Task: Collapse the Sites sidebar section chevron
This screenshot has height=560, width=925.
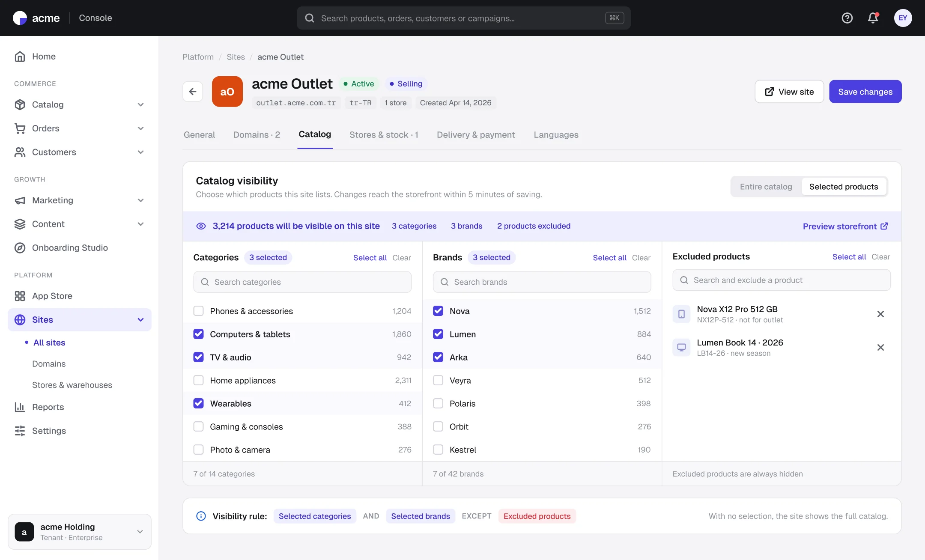Action: click(x=140, y=320)
